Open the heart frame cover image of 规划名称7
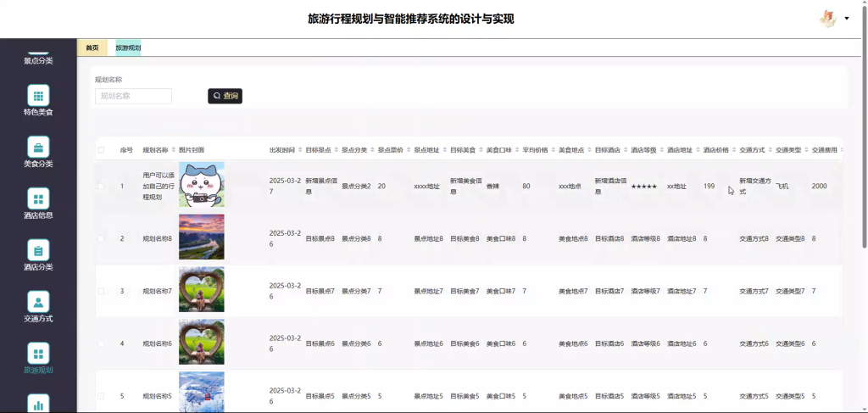This screenshot has height=413, width=868. [202, 289]
